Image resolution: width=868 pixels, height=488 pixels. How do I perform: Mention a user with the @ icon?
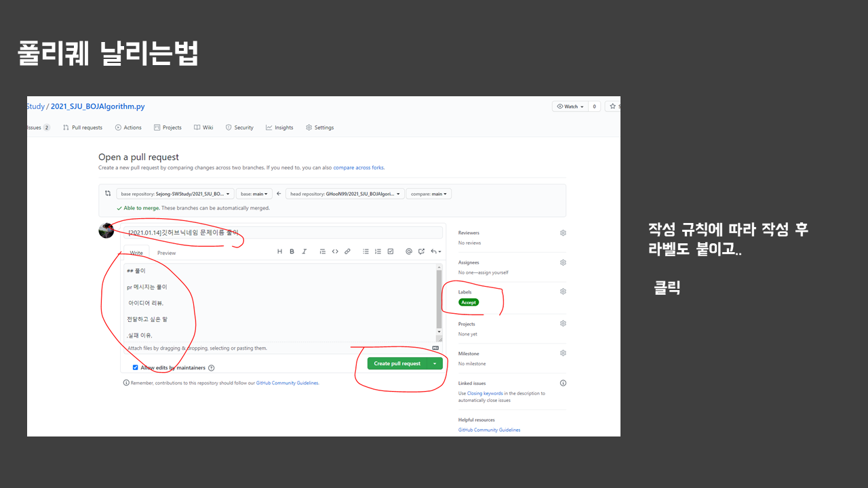click(x=409, y=251)
